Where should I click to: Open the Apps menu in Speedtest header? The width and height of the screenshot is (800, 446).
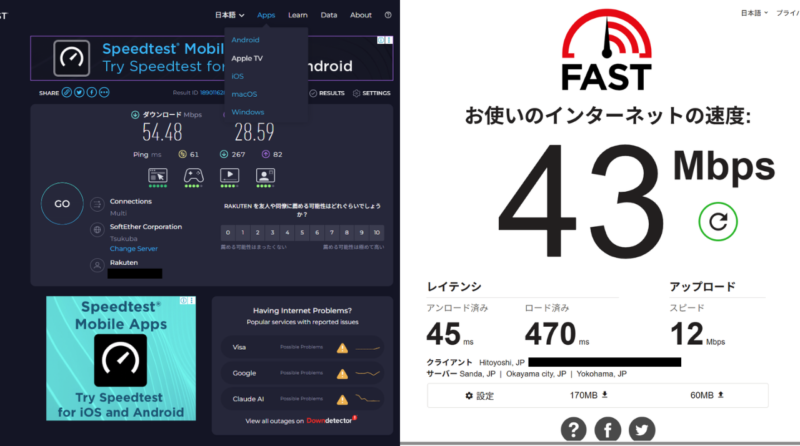click(x=266, y=15)
